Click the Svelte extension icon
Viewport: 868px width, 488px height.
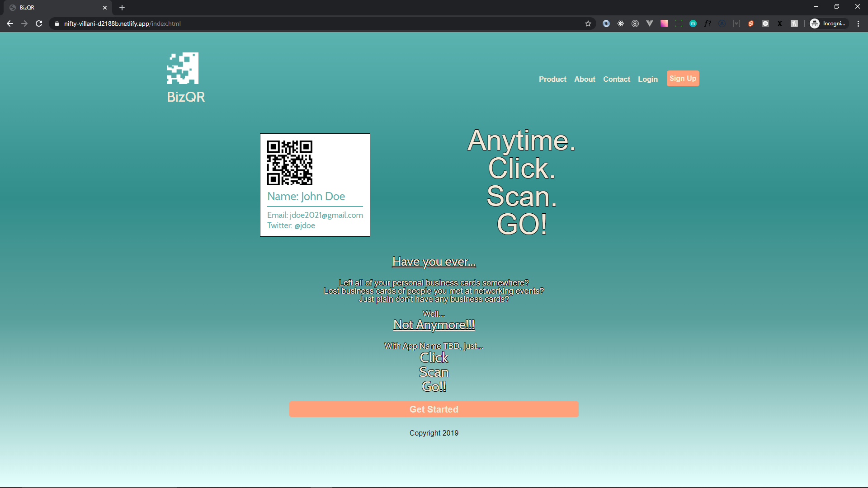point(751,23)
